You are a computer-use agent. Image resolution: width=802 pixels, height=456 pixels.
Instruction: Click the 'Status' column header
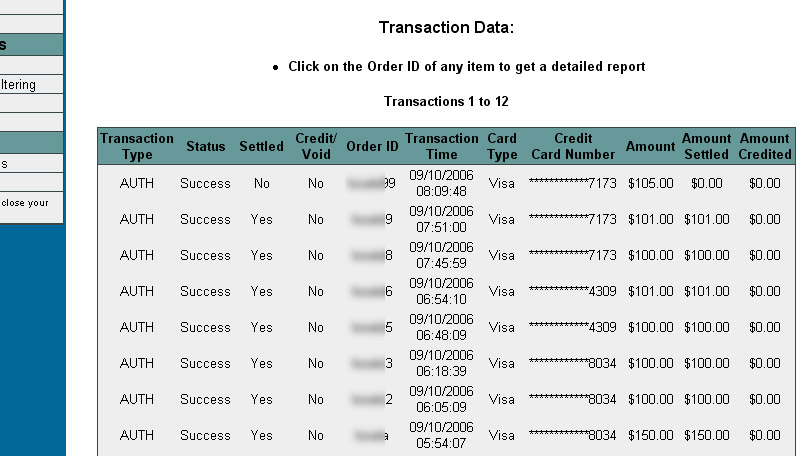pos(206,146)
